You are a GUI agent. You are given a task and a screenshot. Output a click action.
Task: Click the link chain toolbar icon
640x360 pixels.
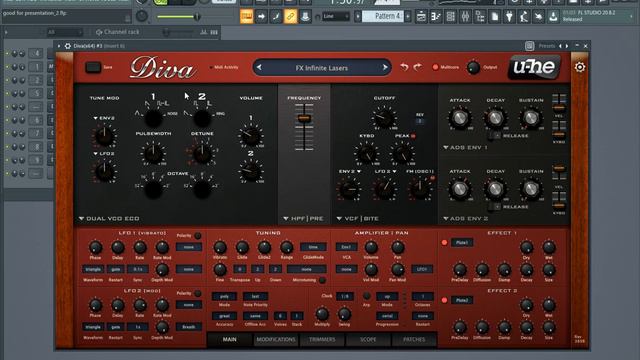290,17
